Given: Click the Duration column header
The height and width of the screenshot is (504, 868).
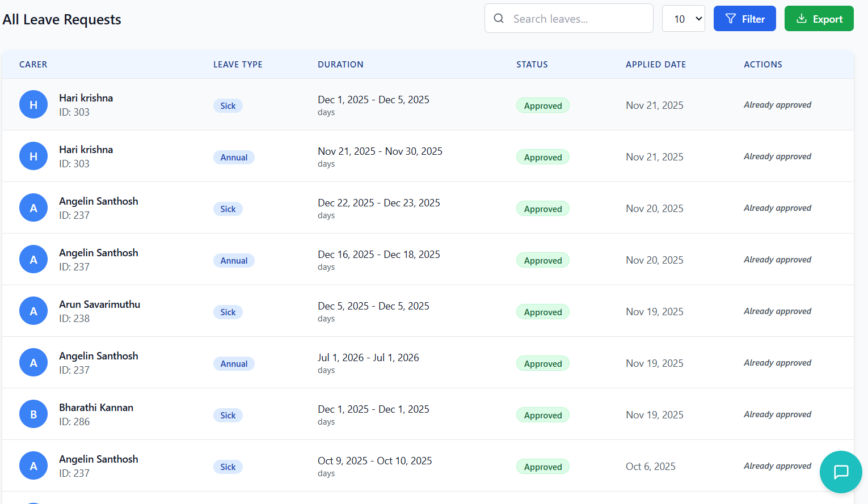Looking at the screenshot, I should coord(340,65).
